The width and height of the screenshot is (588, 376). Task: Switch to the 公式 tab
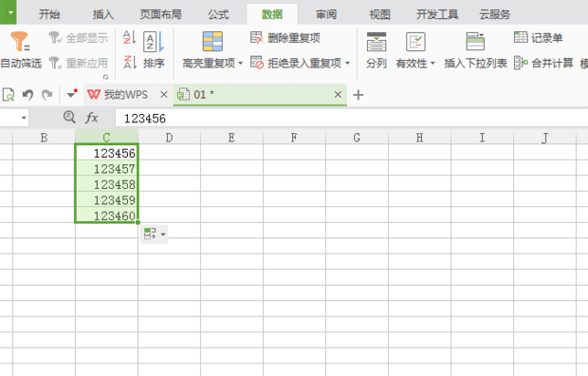218,14
